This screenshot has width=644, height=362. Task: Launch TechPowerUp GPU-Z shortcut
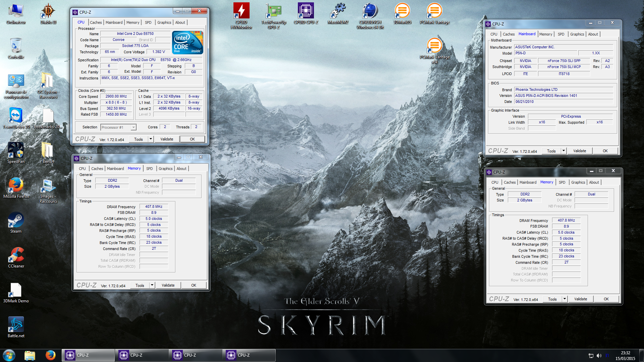[x=274, y=15]
